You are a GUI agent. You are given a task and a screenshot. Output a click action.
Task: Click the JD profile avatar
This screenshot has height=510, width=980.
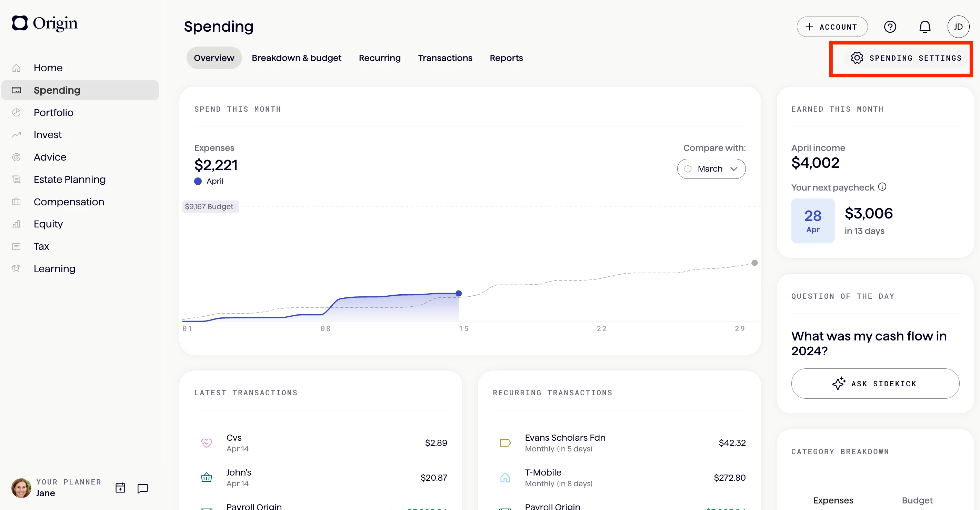pyautogui.click(x=958, y=27)
